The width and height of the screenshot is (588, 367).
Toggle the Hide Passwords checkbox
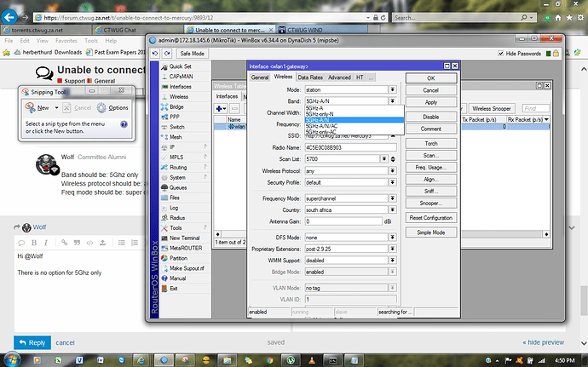(500, 52)
